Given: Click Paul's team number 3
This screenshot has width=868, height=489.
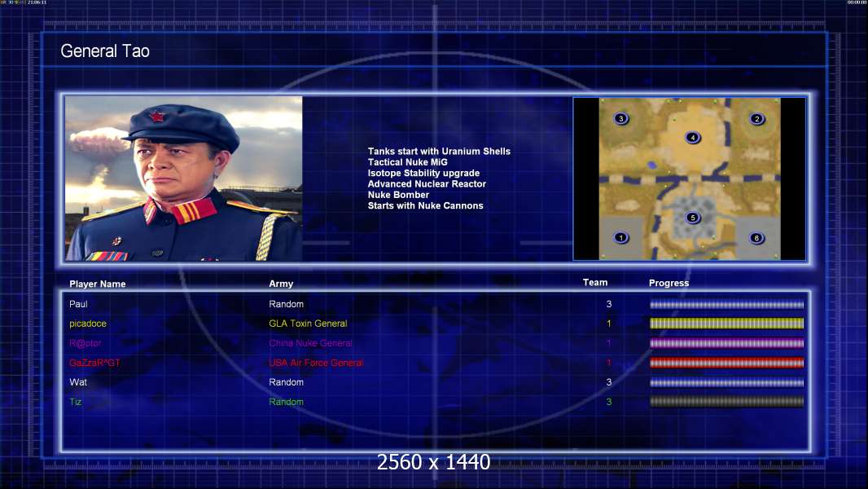Looking at the screenshot, I should (x=609, y=304).
